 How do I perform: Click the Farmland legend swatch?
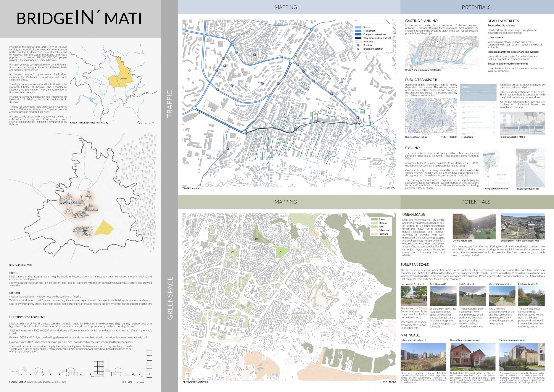[x=374, y=234]
